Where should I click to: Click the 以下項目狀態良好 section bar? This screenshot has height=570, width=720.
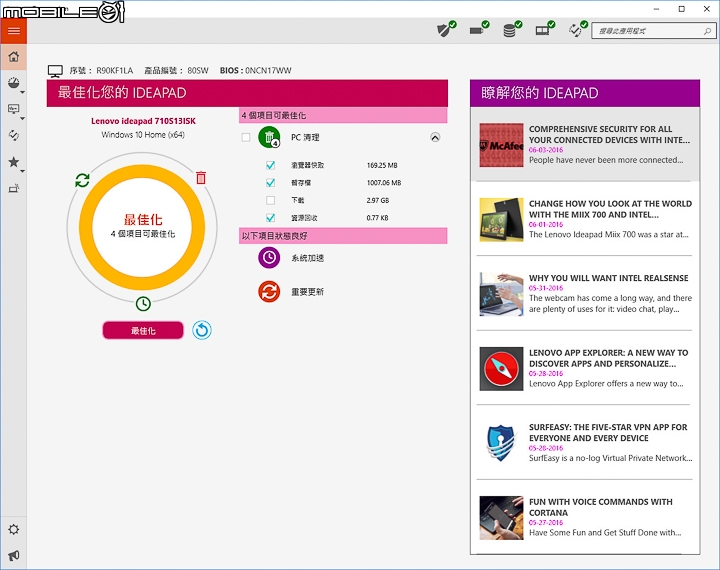click(x=343, y=236)
